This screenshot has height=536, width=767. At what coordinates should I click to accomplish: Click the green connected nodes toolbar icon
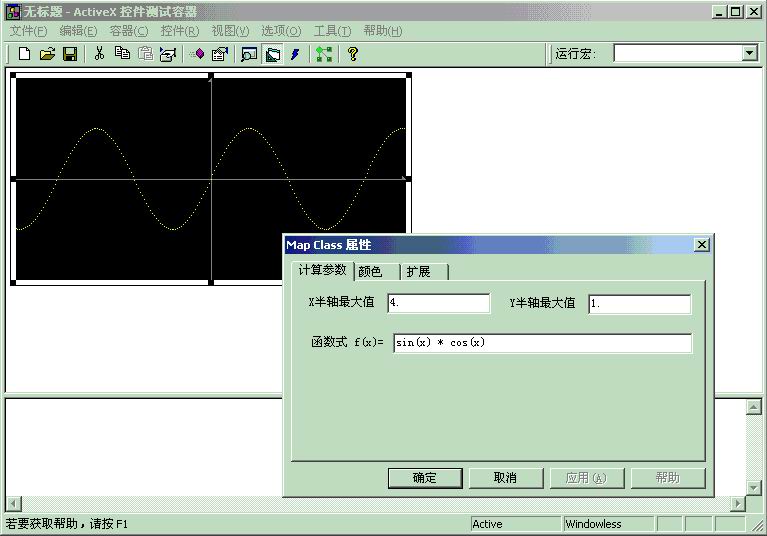(324, 54)
